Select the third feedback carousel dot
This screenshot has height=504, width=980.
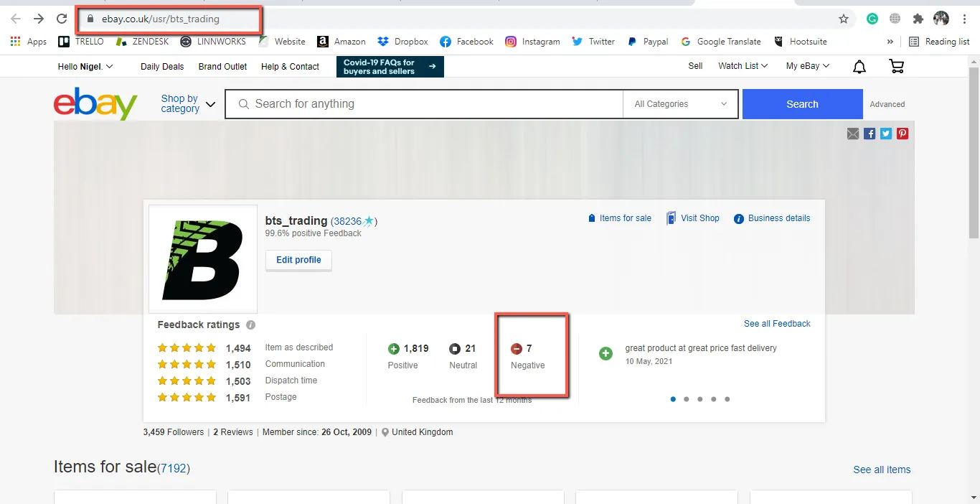[700, 399]
